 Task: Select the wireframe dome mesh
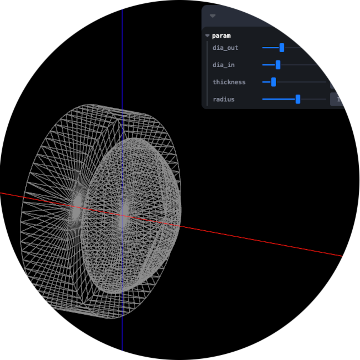click(x=132, y=216)
